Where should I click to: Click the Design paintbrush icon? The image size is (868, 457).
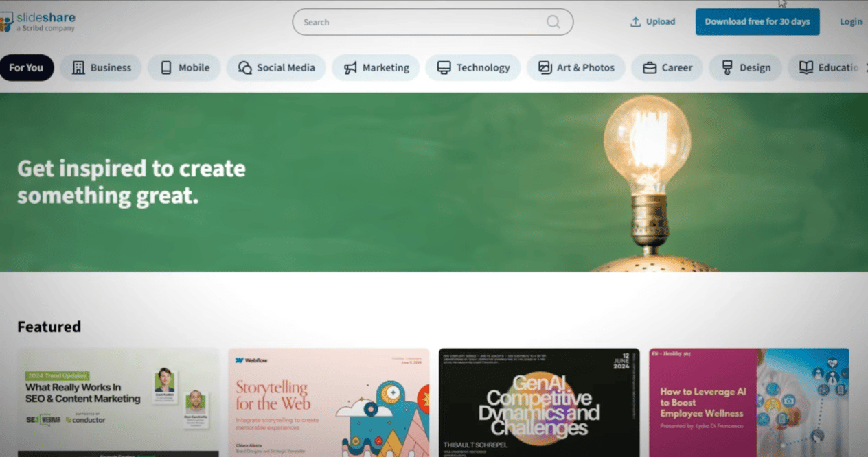click(x=727, y=67)
